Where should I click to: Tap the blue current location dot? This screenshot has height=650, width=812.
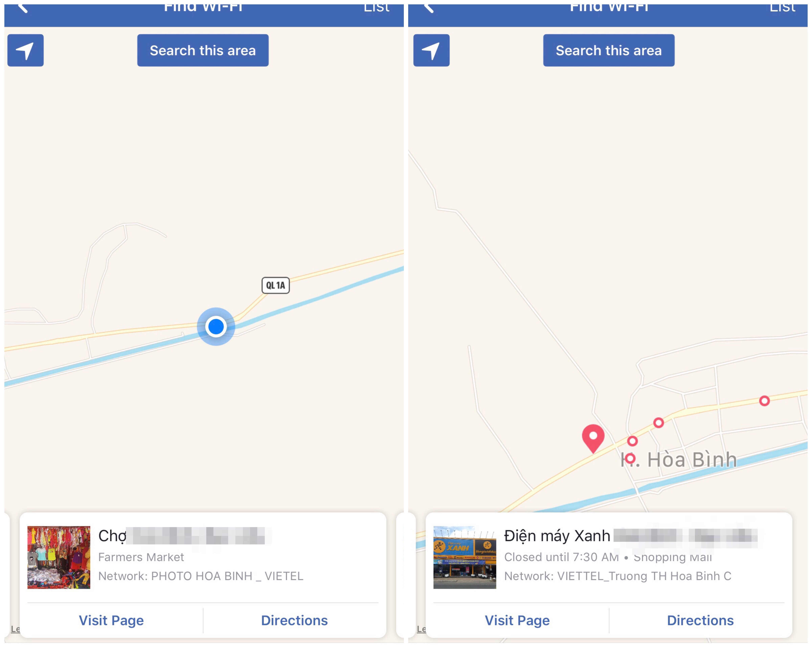tap(216, 327)
